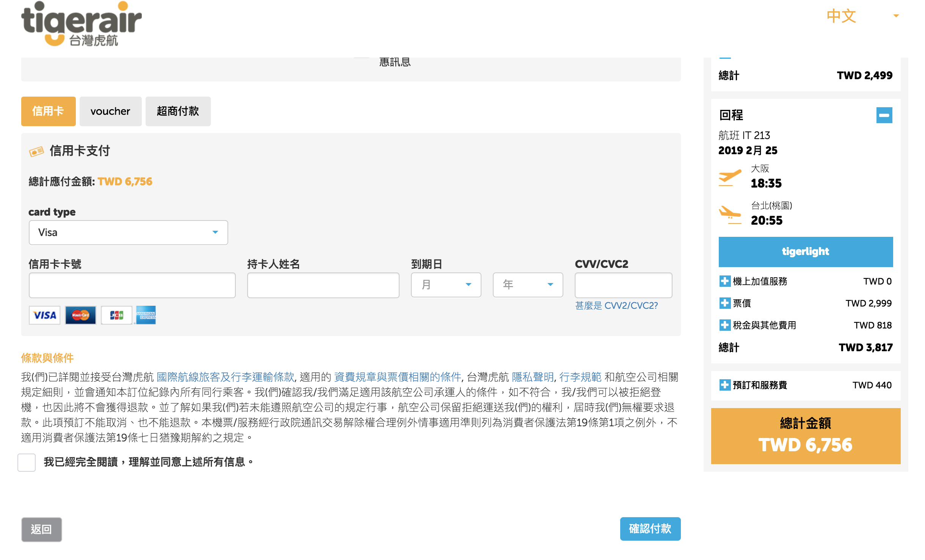Click the 20:55 arrival time
The height and width of the screenshot is (560, 925).
(x=767, y=221)
